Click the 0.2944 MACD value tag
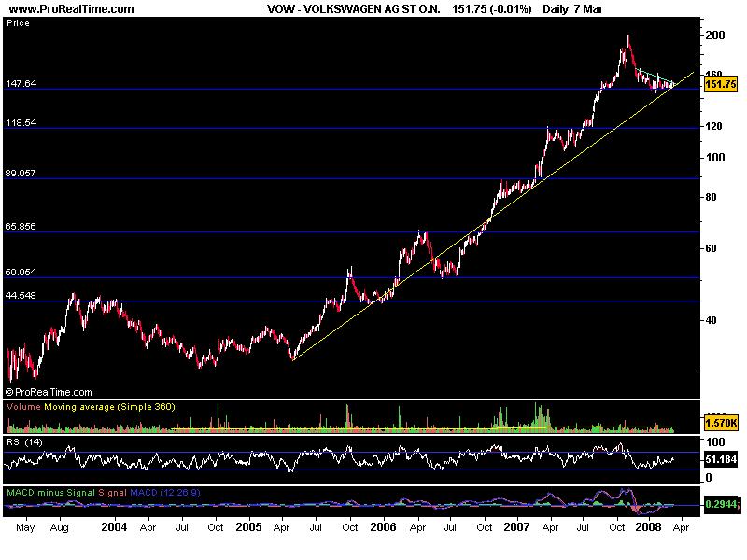747x560 pixels. [721, 504]
